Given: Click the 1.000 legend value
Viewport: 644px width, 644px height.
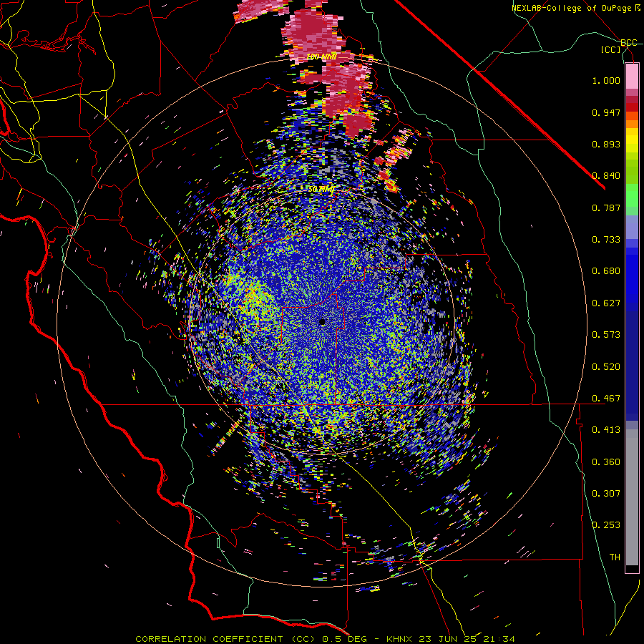Looking at the screenshot, I should [606, 80].
